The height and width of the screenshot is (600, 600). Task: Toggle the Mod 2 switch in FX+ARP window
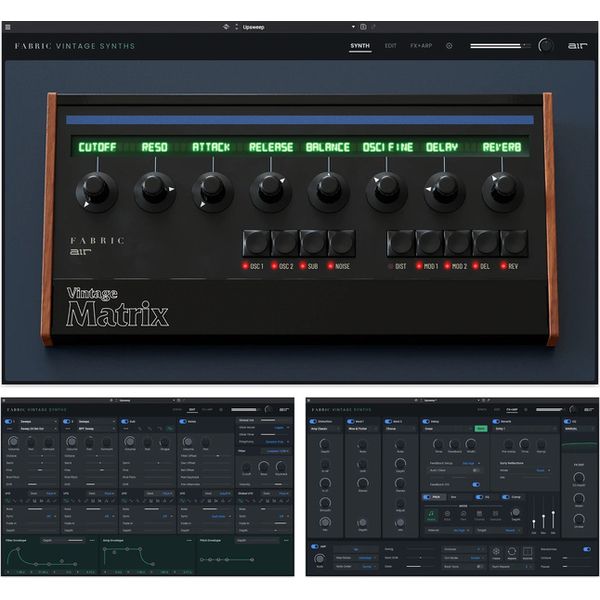pyautogui.click(x=388, y=422)
